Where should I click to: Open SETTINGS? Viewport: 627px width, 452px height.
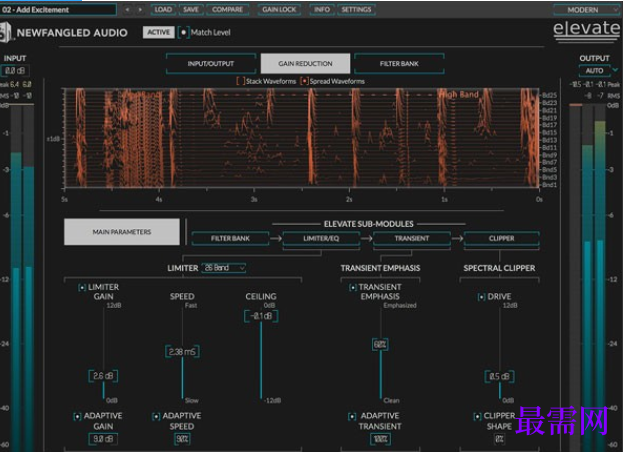pyautogui.click(x=356, y=10)
